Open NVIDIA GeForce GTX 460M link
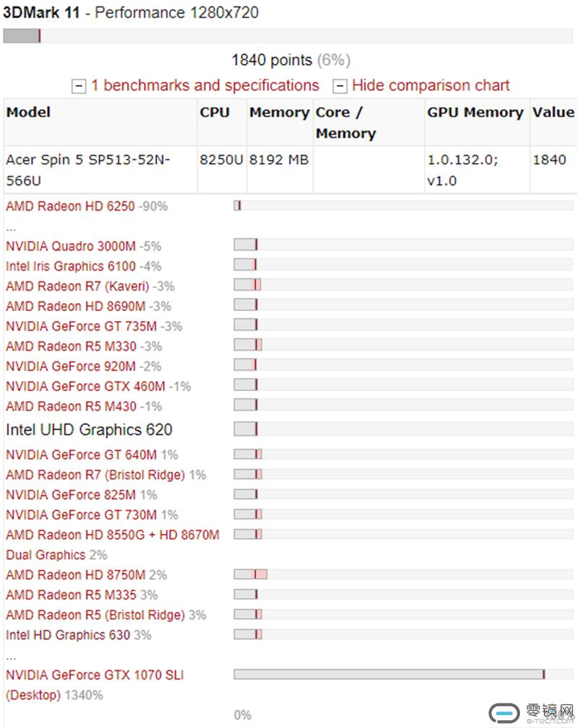Image resolution: width=577 pixels, height=728 pixels. (85, 386)
